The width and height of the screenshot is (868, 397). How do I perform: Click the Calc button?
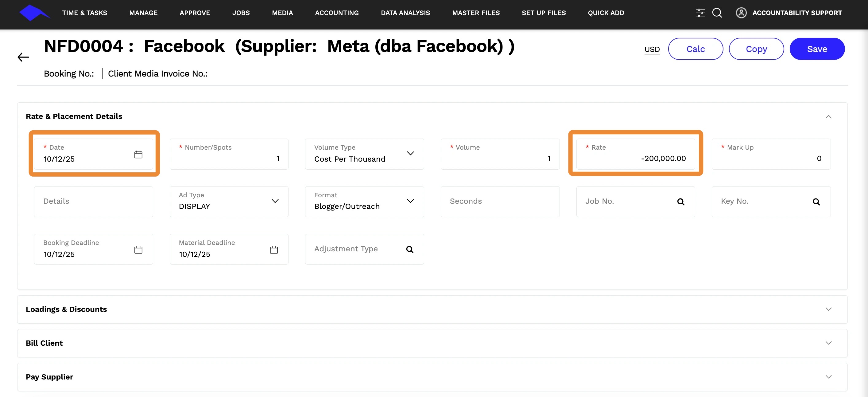695,49
